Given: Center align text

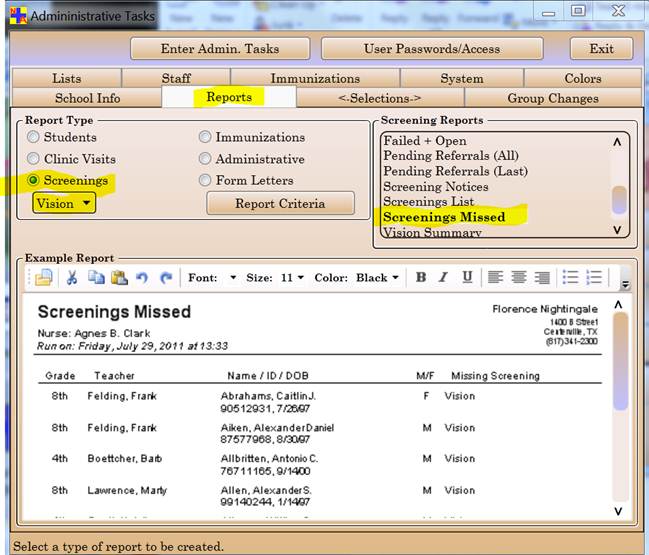Looking at the screenshot, I should (x=519, y=277).
